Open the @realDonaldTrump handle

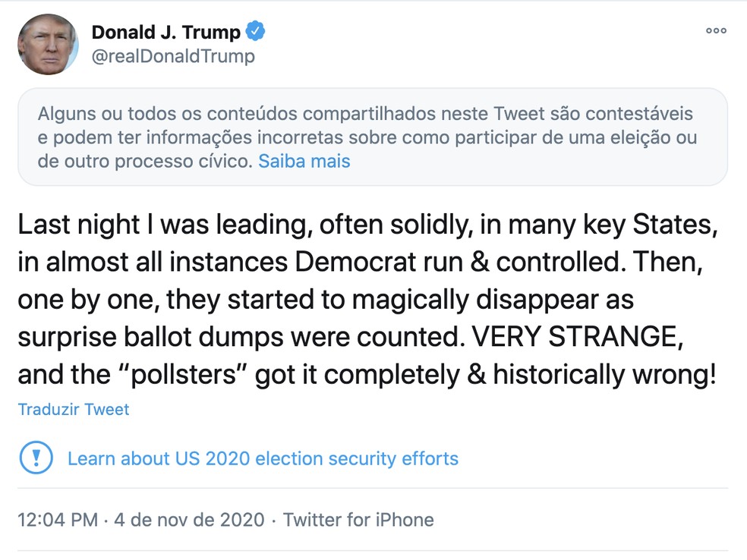(173, 56)
